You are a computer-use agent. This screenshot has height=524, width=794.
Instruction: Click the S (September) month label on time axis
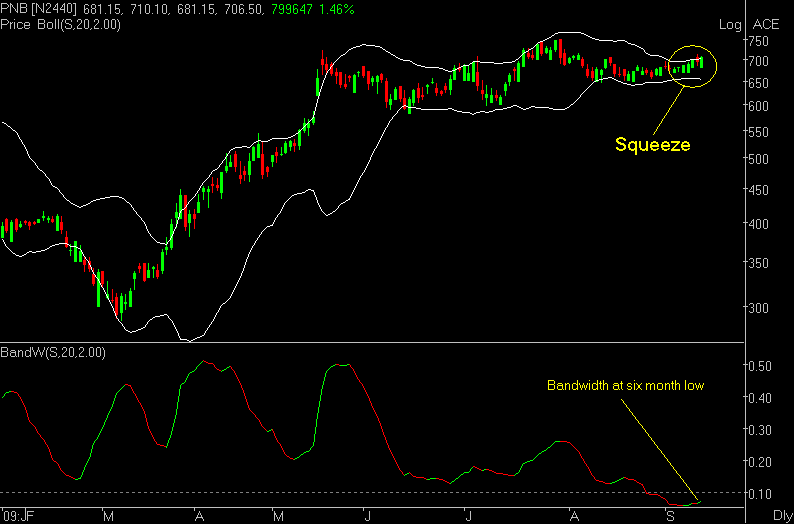670,516
